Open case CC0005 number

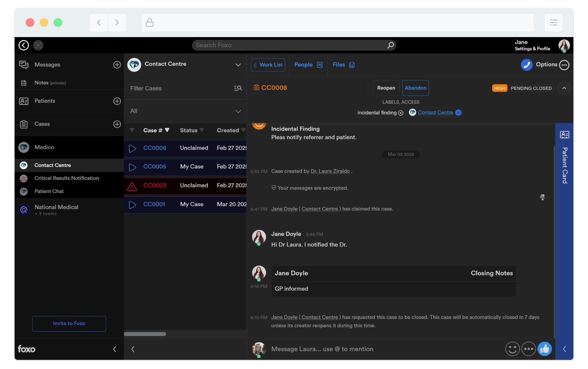coord(155,167)
